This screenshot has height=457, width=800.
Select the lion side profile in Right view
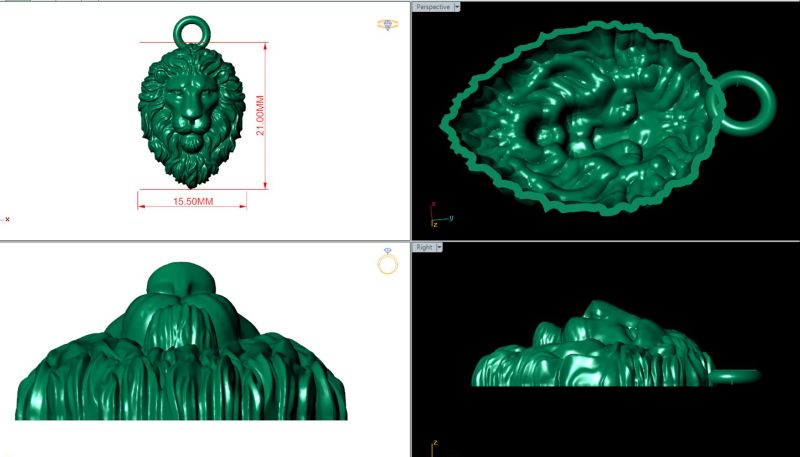point(590,350)
